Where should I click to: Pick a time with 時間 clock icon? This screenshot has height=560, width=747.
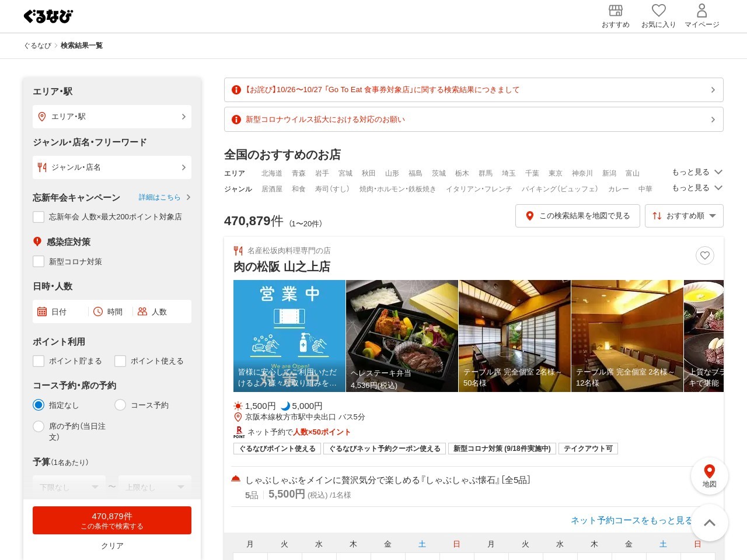pyautogui.click(x=98, y=311)
